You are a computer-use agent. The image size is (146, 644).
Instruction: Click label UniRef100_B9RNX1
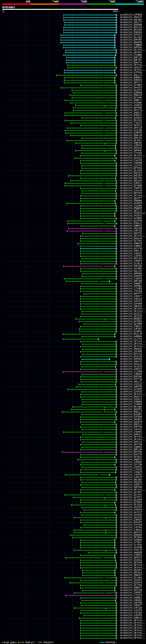(131, 77)
